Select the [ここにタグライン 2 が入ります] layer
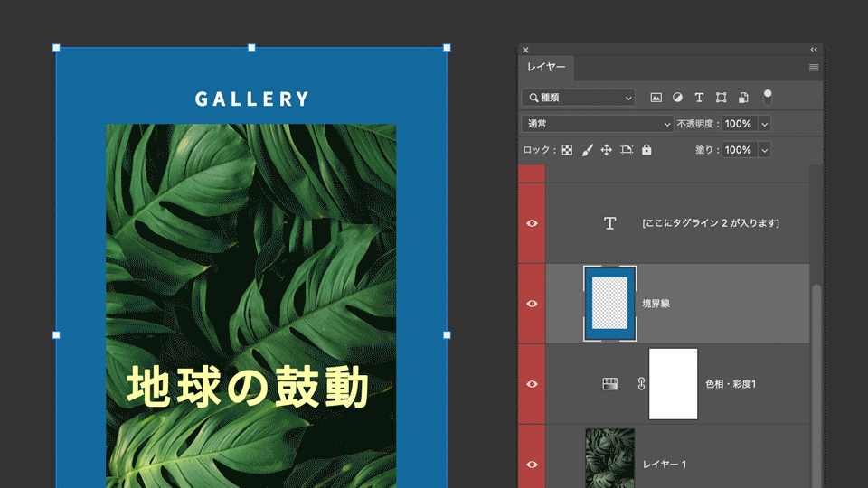 coord(677,223)
